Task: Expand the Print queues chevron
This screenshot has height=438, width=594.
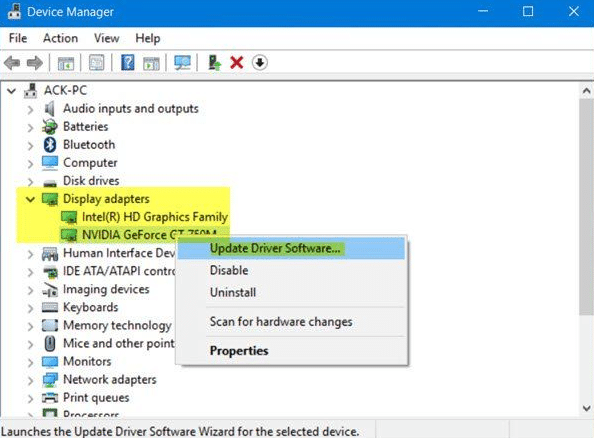Action: 31,399
